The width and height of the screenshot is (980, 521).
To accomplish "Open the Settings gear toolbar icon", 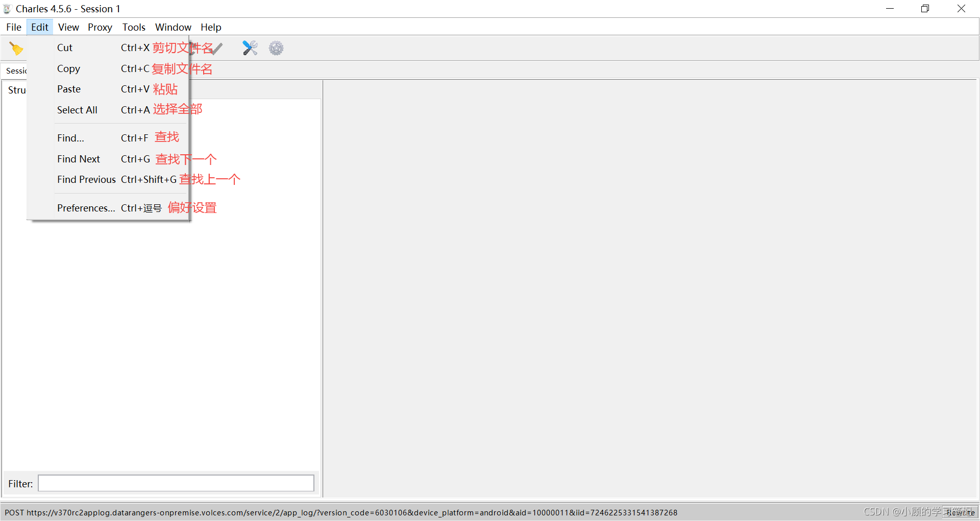I will coord(276,48).
